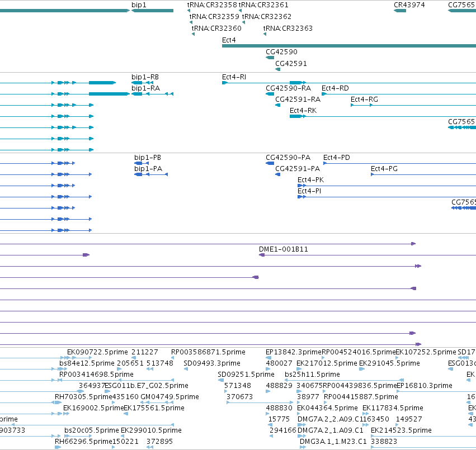476x450 pixels.
Task: Select the 211227 feature label
Action: pyautogui.click(x=145, y=352)
